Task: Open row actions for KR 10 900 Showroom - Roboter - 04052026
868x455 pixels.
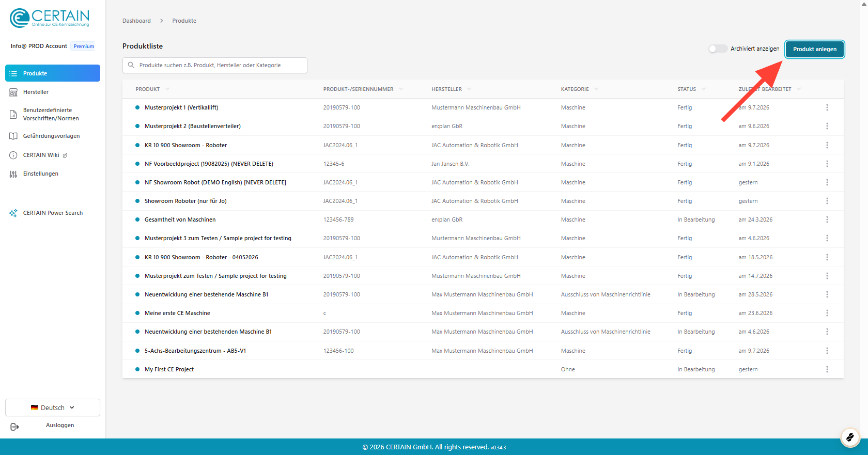Action: (827, 257)
